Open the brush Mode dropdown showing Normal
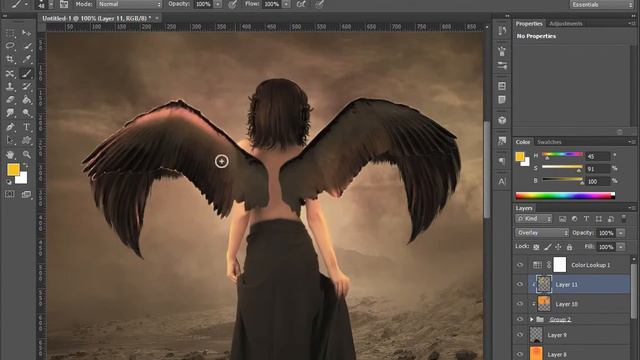Screen dimensions: 640x360 pos(129,4)
